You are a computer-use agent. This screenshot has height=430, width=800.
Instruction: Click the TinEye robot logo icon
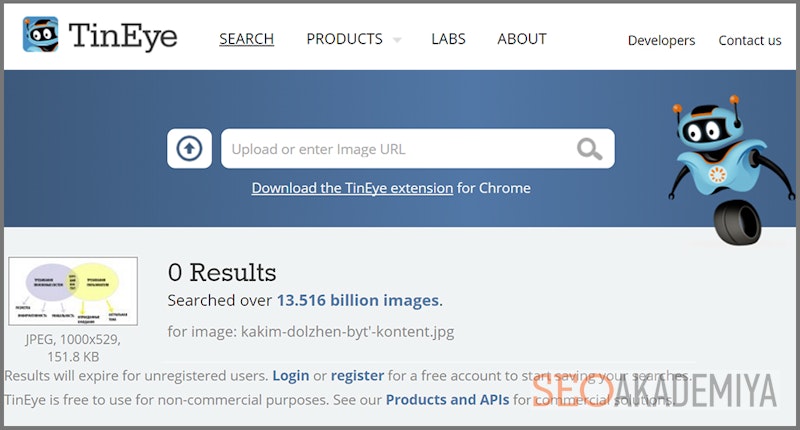pos(41,36)
